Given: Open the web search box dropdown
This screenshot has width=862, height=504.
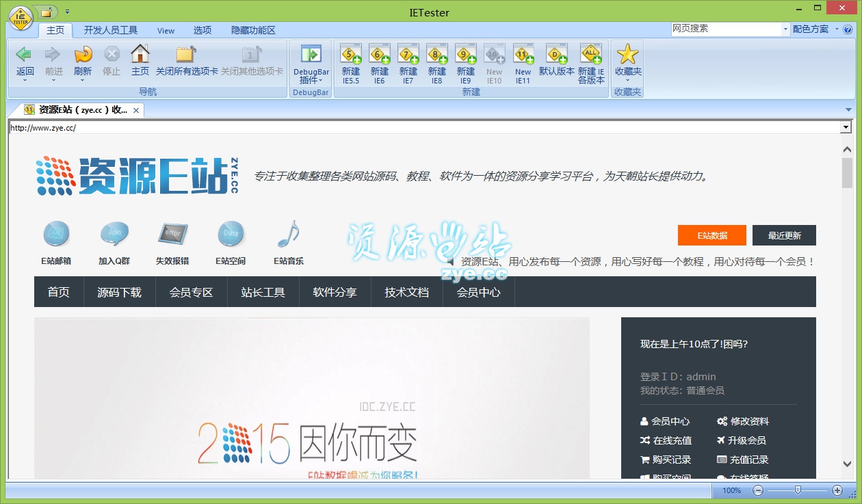Looking at the screenshot, I should click(785, 29).
